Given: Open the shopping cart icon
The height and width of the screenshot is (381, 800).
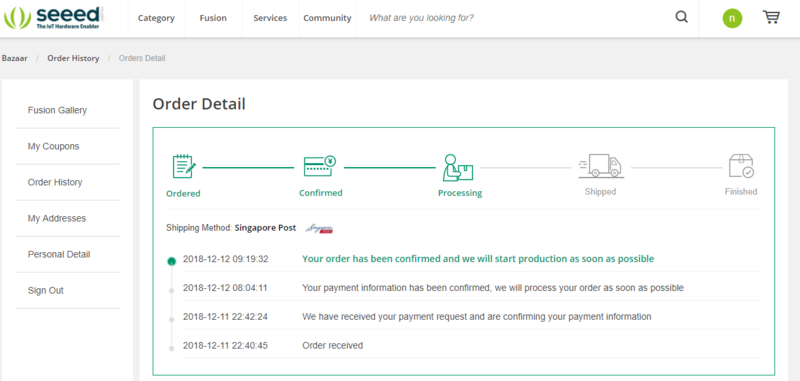Looking at the screenshot, I should (x=771, y=17).
